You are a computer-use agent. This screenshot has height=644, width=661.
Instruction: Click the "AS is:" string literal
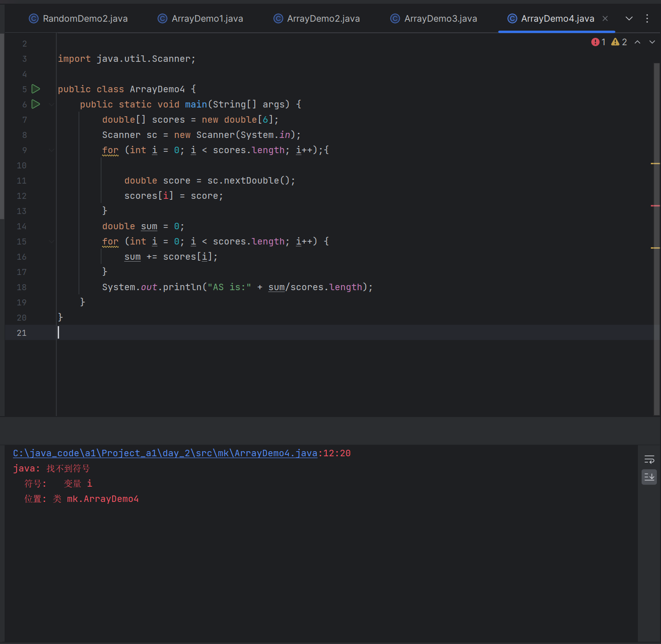click(x=229, y=287)
